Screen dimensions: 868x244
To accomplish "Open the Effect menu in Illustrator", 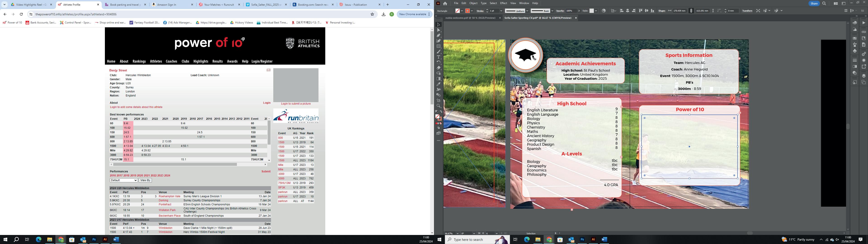I will 503,3.
